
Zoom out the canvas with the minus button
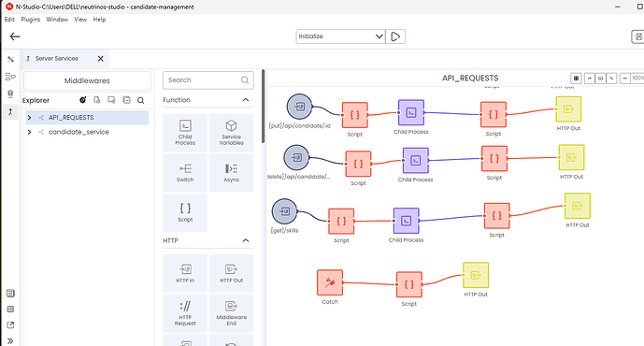point(624,78)
